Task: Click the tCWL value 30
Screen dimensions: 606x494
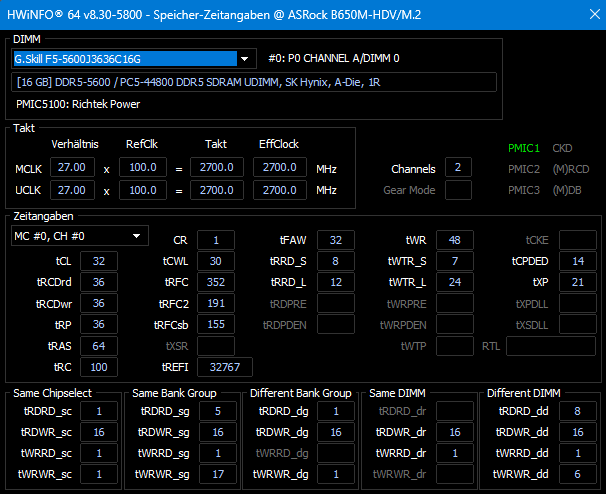Action: (216, 261)
